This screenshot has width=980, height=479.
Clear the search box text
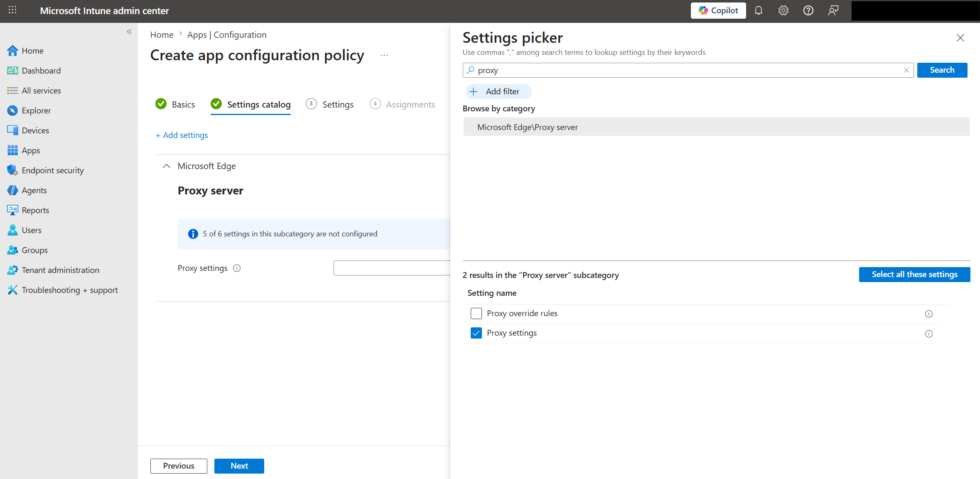click(906, 70)
